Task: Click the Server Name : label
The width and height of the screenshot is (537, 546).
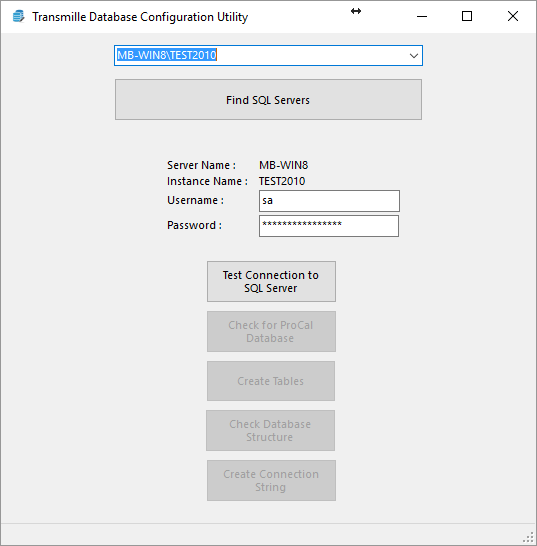Action: coord(201,165)
